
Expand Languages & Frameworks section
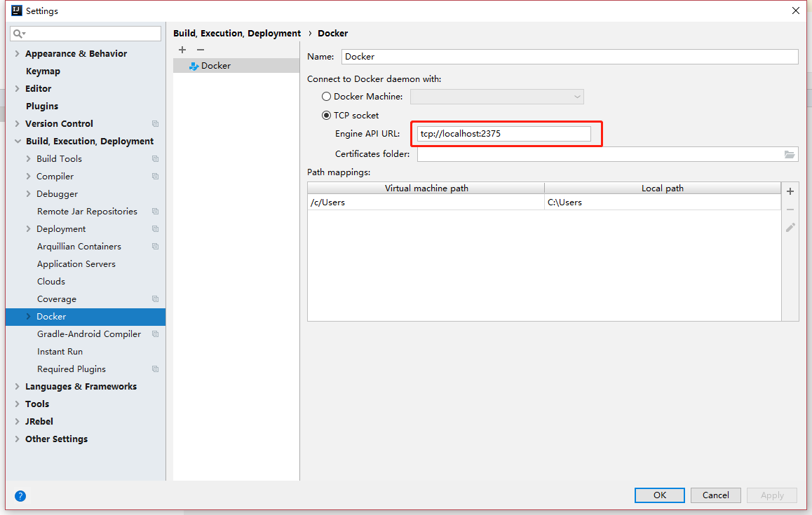pos(17,387)
